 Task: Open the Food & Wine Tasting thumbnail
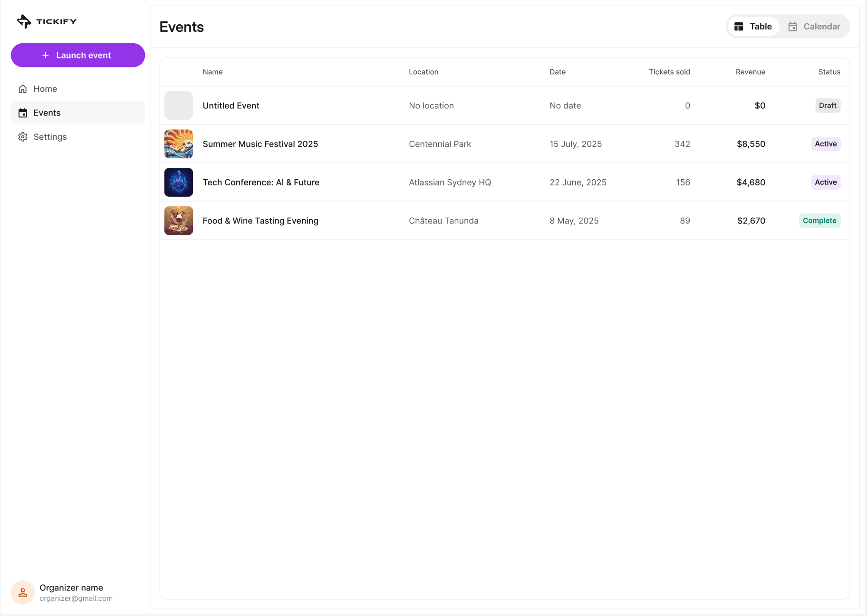coord(179,221)
